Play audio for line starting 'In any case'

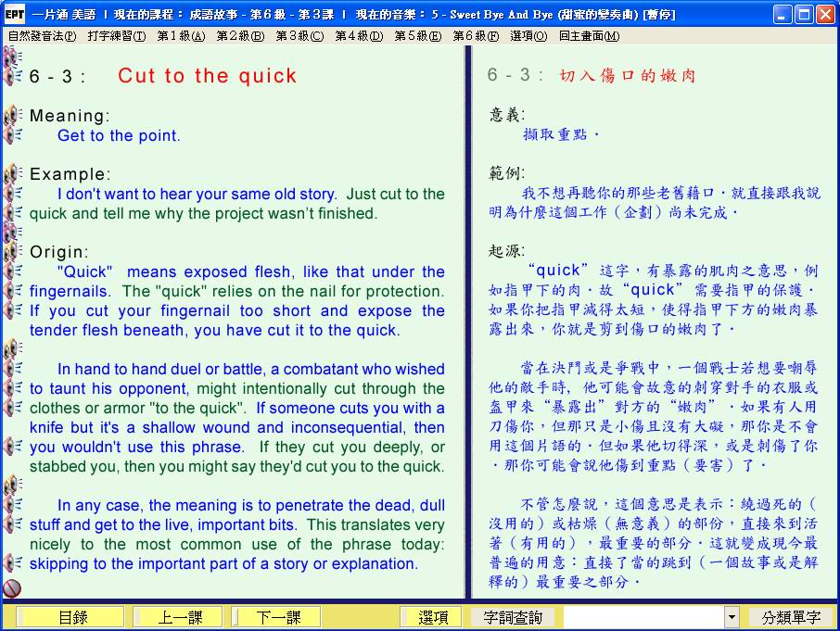click(13, 505)
